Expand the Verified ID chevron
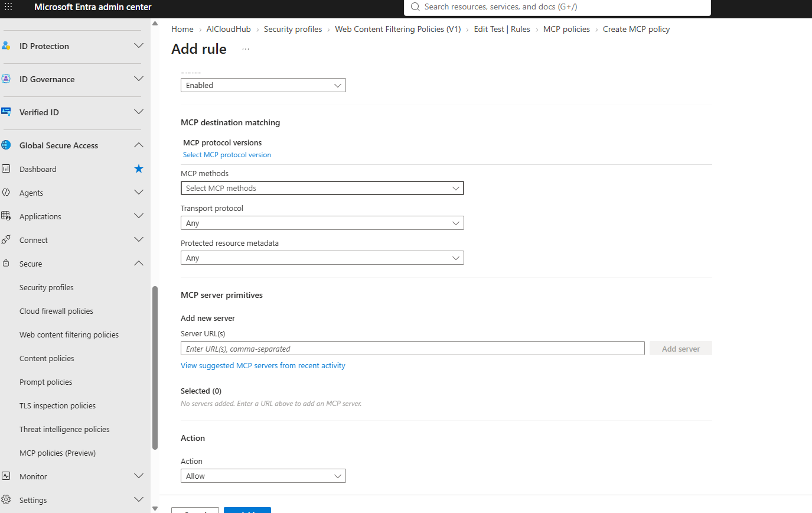Viewport: 812px width, 513px height. tap(139, 112)
